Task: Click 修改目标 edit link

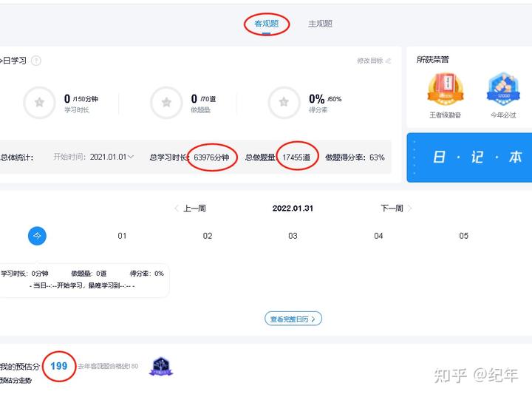Action: tap(374, 61)
